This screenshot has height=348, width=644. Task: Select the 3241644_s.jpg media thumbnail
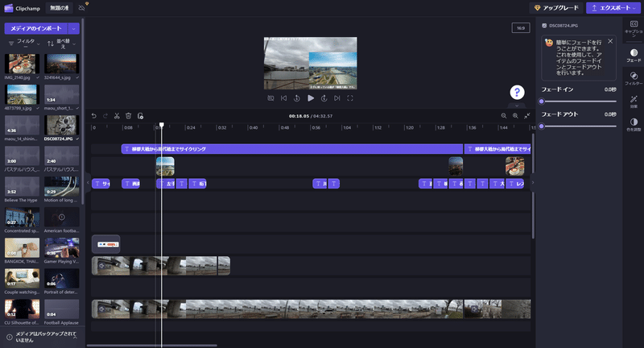click(62, 64)
